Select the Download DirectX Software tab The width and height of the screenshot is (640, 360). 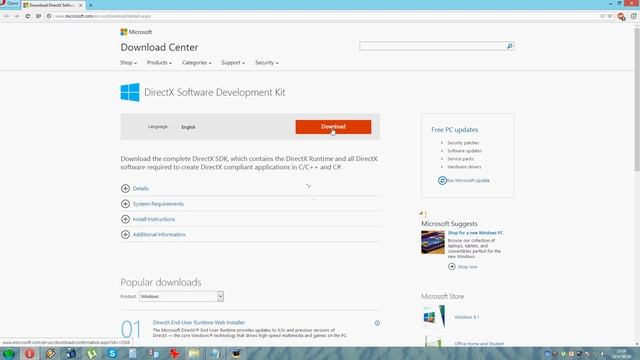pos(52,5)
